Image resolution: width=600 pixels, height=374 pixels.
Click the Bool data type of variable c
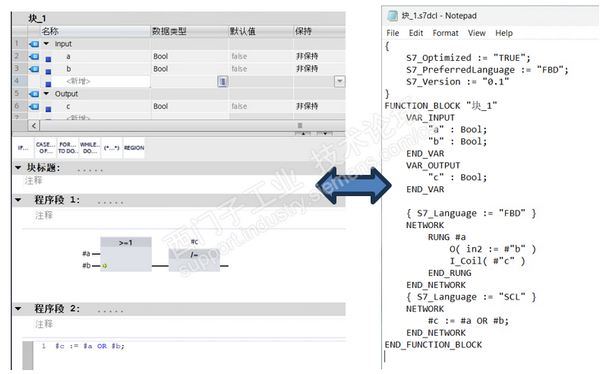coord(161,106)
